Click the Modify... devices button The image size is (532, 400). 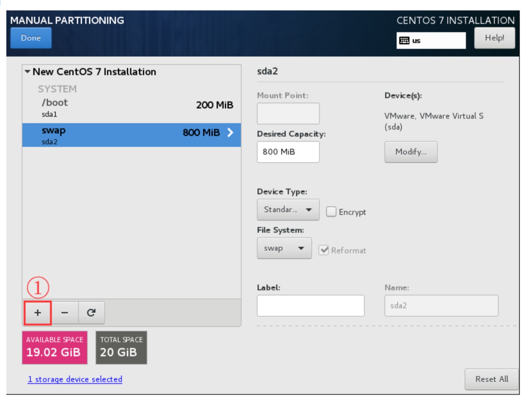tap(411, 152)
